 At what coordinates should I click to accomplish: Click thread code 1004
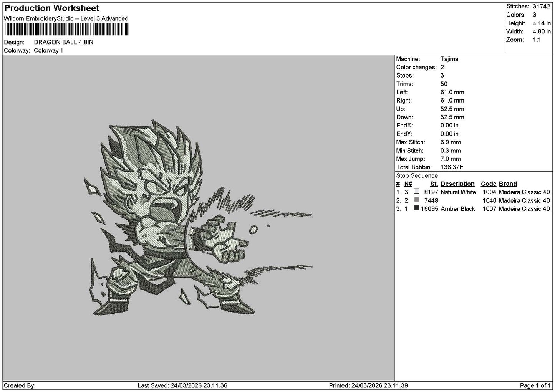coord(489,192)
